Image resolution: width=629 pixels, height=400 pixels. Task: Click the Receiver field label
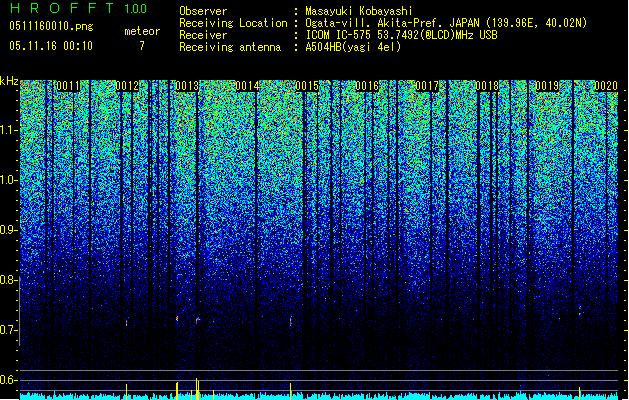[203, 35]
